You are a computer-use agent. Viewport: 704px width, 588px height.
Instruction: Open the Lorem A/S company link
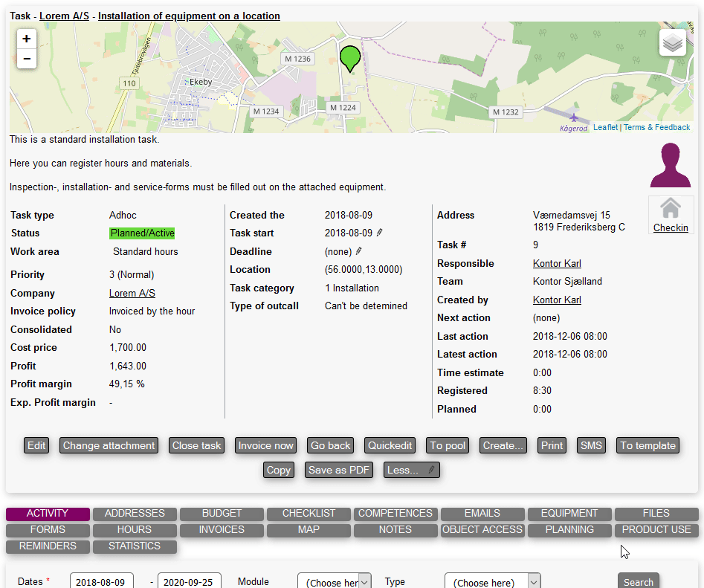click(132, 293)
